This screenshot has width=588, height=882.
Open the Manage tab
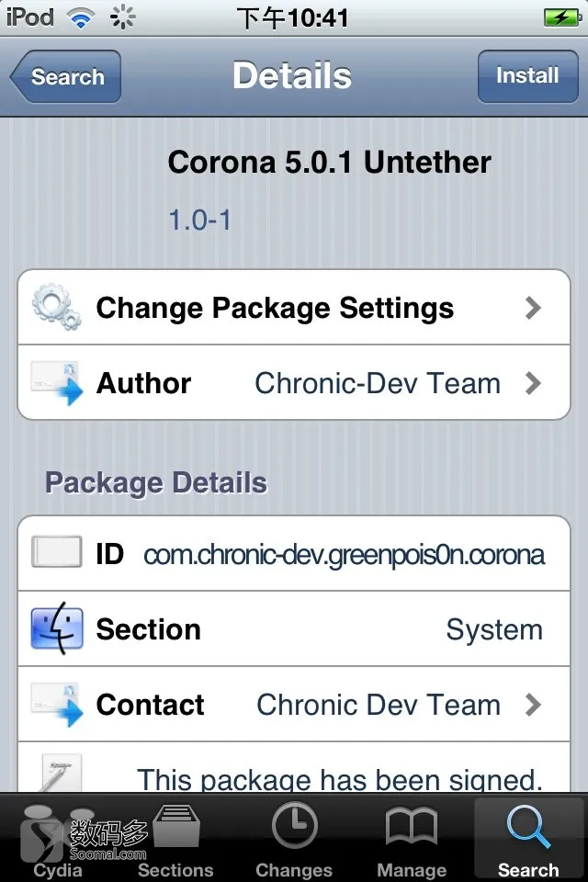[x=412, y=839]
